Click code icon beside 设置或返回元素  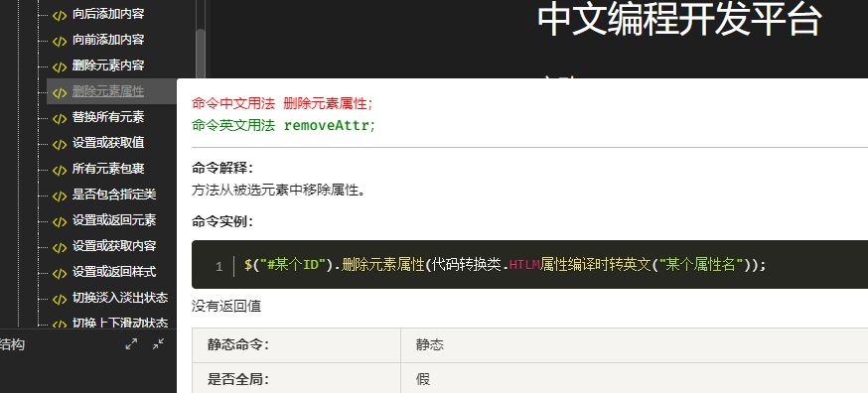coord(60,221)
